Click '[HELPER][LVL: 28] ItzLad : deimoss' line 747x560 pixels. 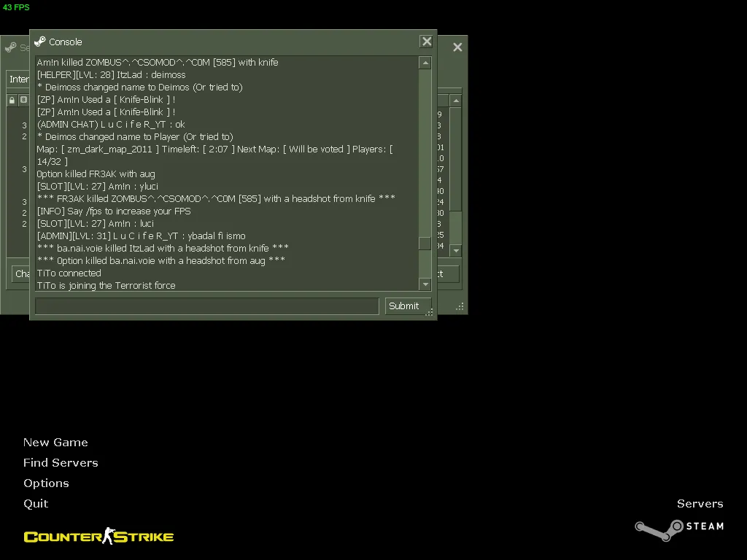[x=111, y=75]
